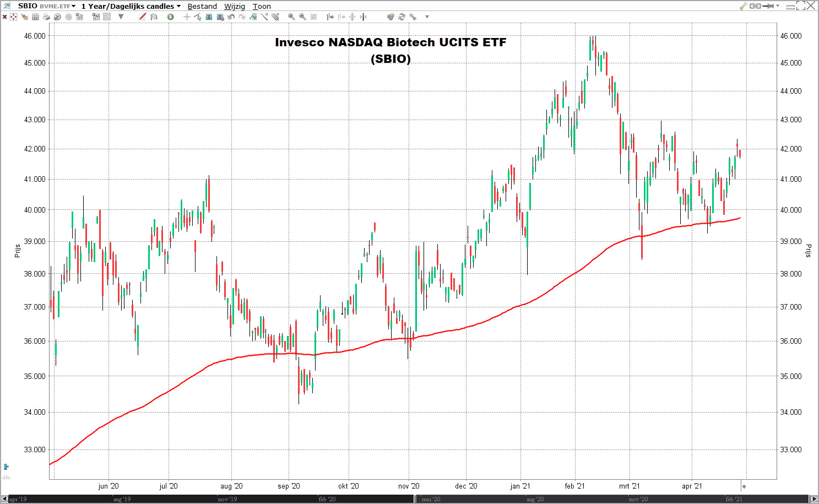The width and height of the screenshot is (819, 504).
Task: Click the printer icon to print chart
Action: [46, 17]
